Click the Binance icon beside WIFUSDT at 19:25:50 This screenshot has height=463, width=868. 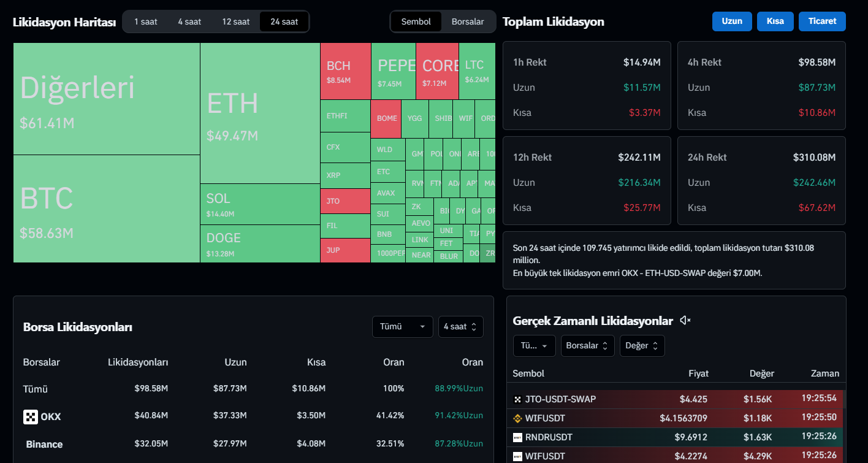click(517, 418)
